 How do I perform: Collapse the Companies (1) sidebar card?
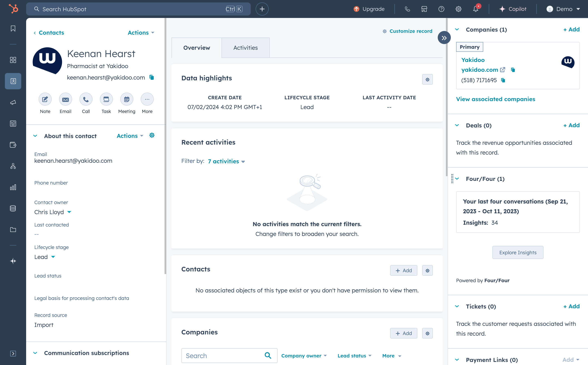click(x=457, y=29)
